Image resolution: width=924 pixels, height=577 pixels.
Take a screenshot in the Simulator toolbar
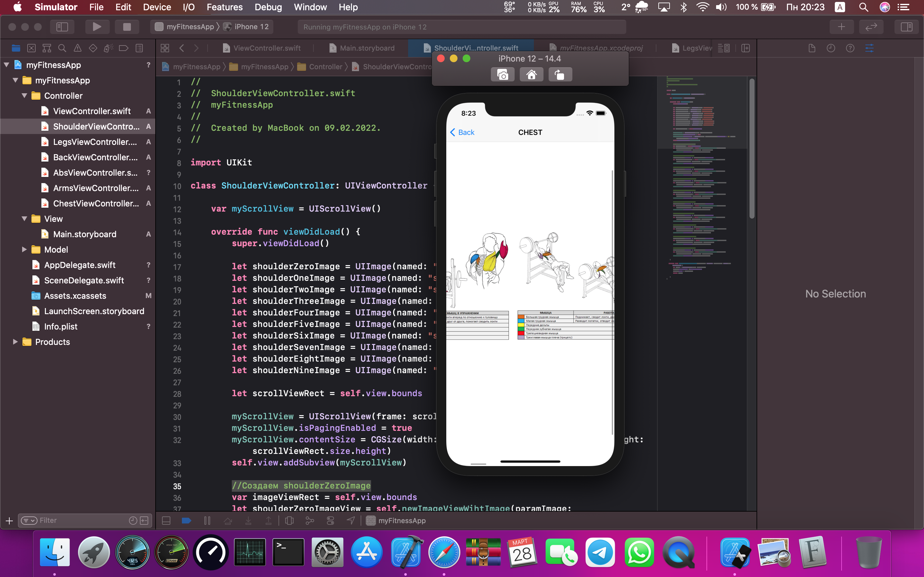click(502, 74)
